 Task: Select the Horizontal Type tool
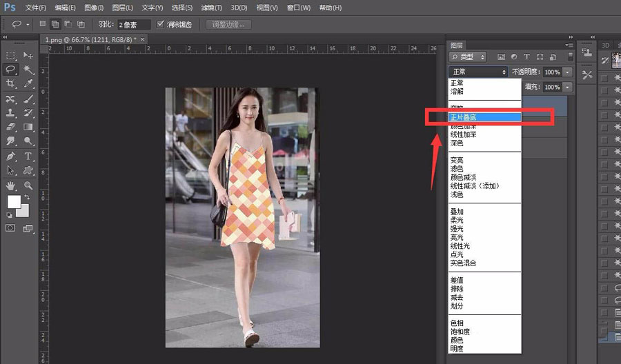coord(28,156)
